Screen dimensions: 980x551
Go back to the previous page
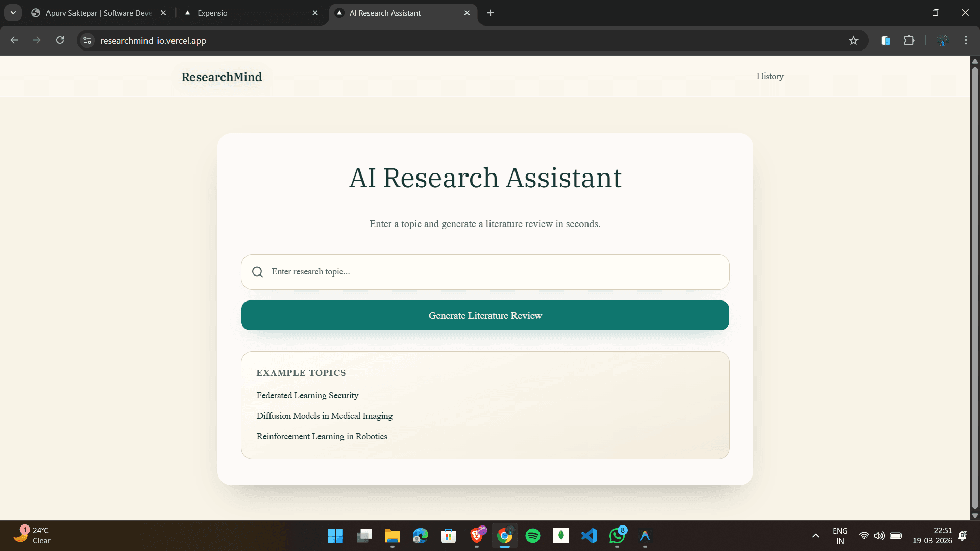click(x=14, y=40)
